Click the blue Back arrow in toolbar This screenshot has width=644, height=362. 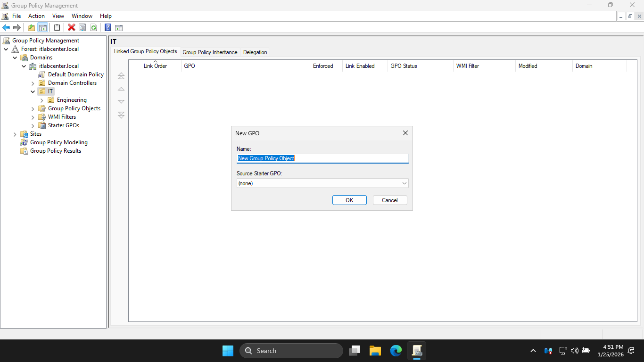(6, 27)
